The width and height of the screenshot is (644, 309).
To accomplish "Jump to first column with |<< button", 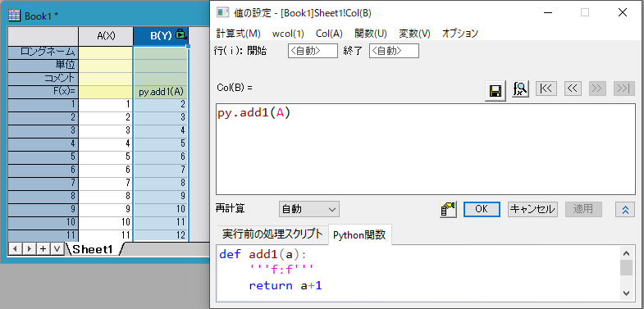I will 546,89.
